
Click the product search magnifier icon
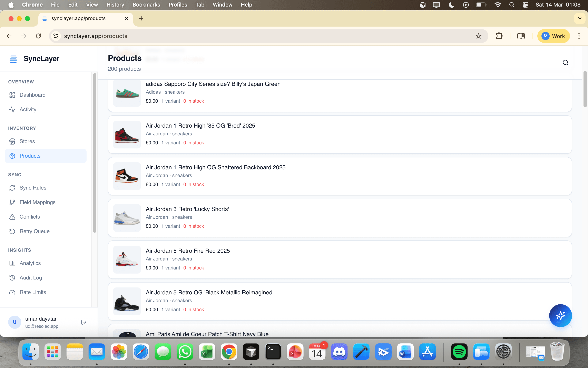tap(565, 63)
